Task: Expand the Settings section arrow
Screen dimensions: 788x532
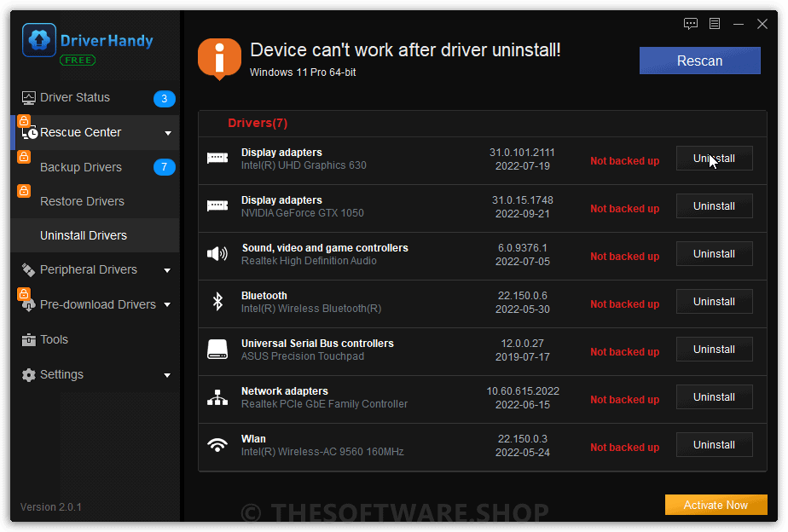Action: 167,375
